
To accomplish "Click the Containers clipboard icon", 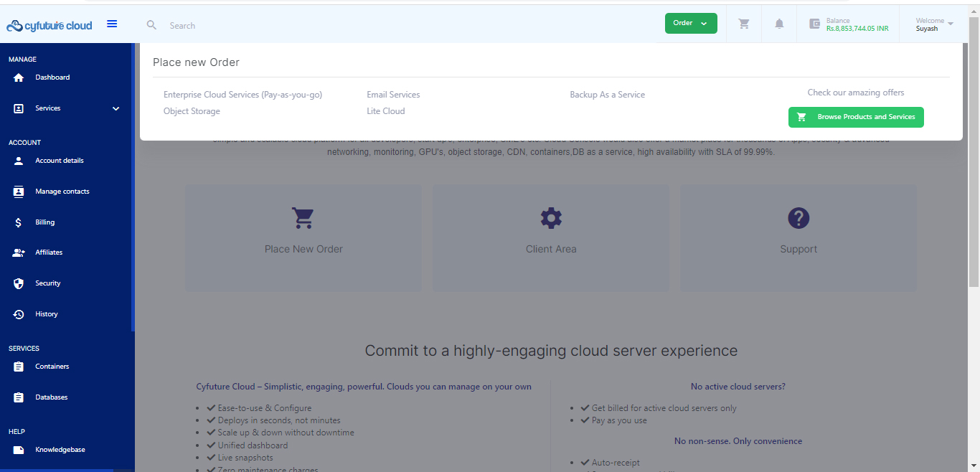I will pos(19,367).
